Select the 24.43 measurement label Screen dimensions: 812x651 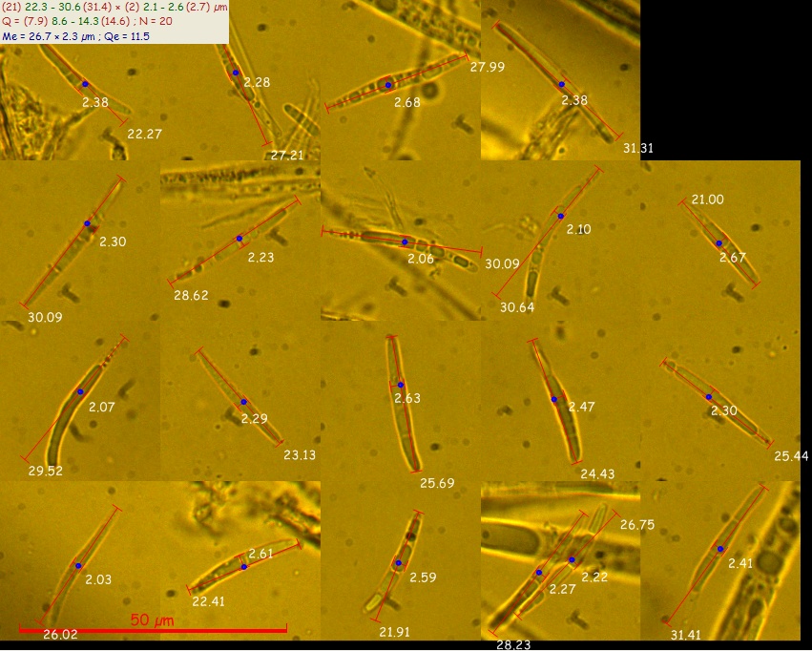click(x=597, y=473)
